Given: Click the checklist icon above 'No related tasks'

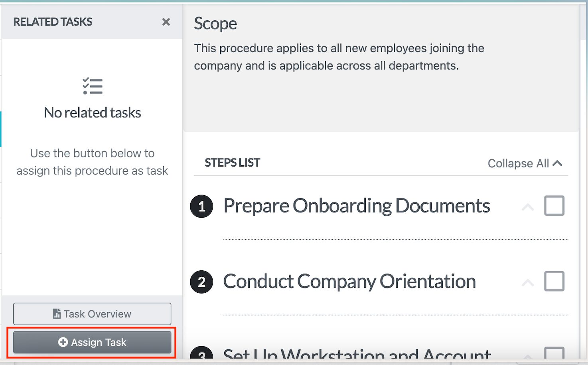Looking at the screenshot, I should 92,86.
